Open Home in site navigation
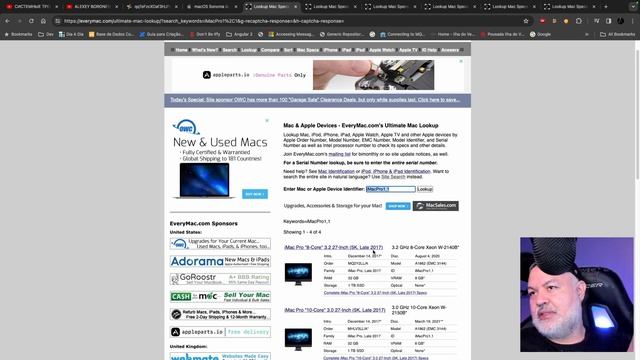Screen dimensions: 640x360 (181, 50)
